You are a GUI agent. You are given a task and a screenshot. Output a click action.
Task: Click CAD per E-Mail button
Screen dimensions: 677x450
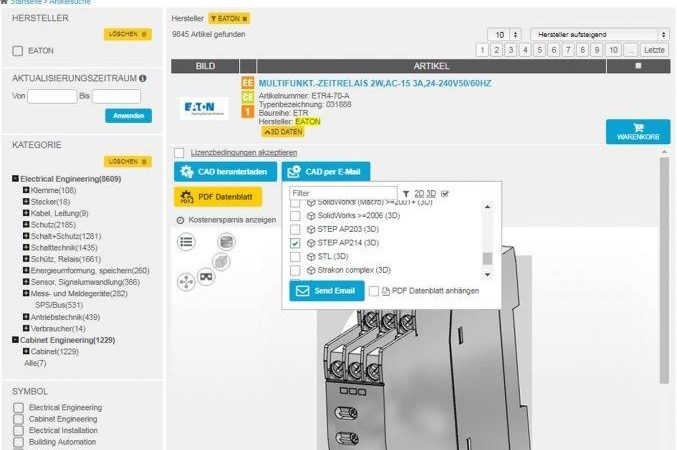coord(326,172)
